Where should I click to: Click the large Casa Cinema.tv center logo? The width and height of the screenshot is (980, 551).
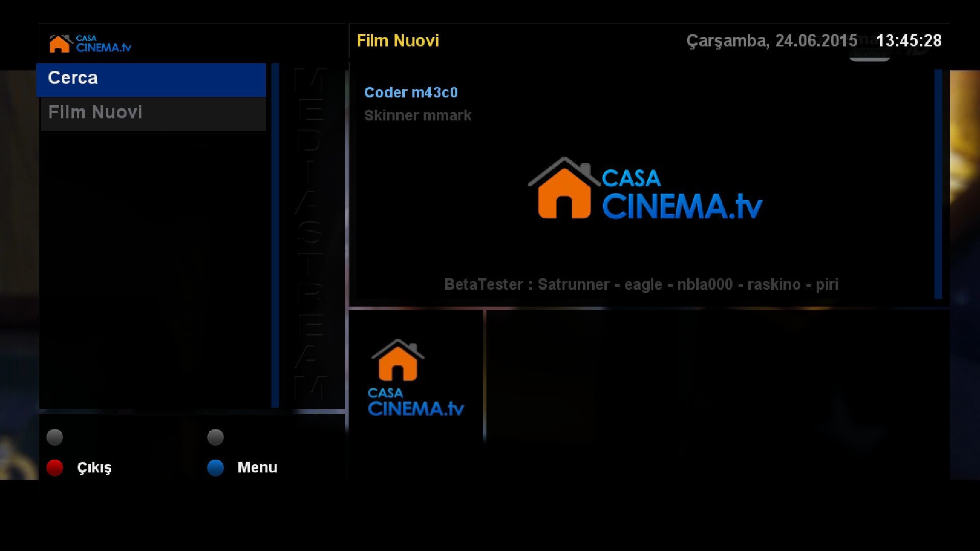tap(645, 189)
